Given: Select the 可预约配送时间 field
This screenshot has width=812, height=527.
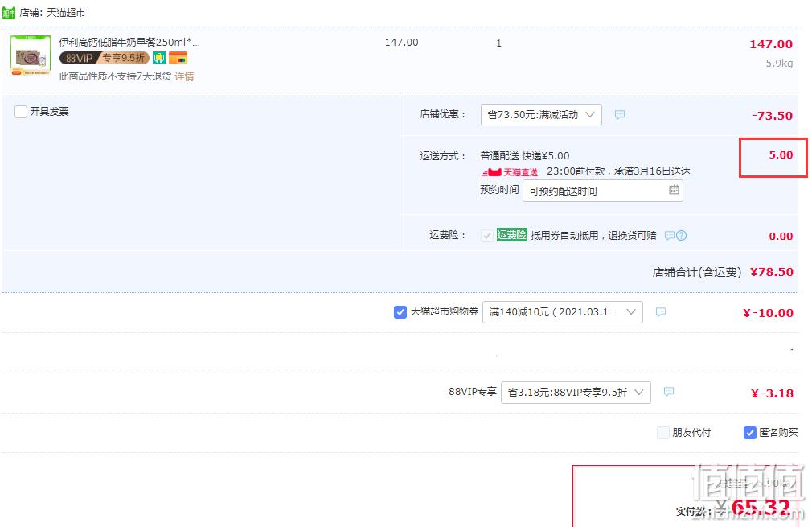Looking at the screenshot, I should coord(603,191).
